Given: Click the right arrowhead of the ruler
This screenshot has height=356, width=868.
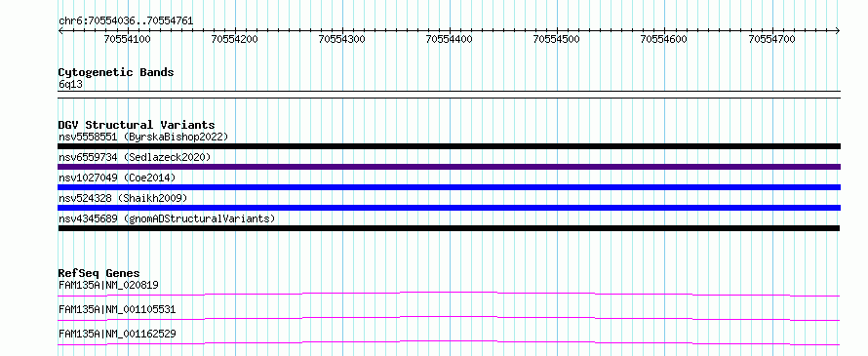Looking at the screenshot, I should (x=838, y=30).
